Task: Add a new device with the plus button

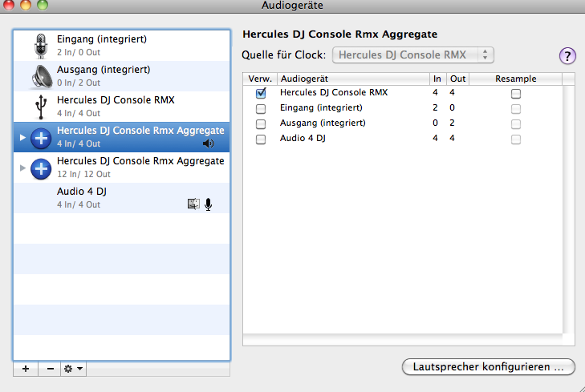Action: pos(26,369)
